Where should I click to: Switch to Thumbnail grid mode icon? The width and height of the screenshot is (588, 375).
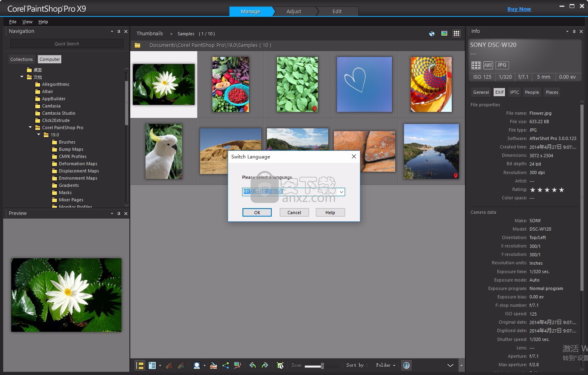tap(457, 34)
